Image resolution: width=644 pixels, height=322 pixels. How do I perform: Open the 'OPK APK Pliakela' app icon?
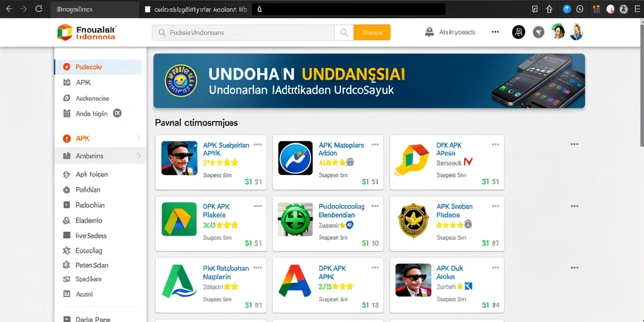tap(179, 219)
